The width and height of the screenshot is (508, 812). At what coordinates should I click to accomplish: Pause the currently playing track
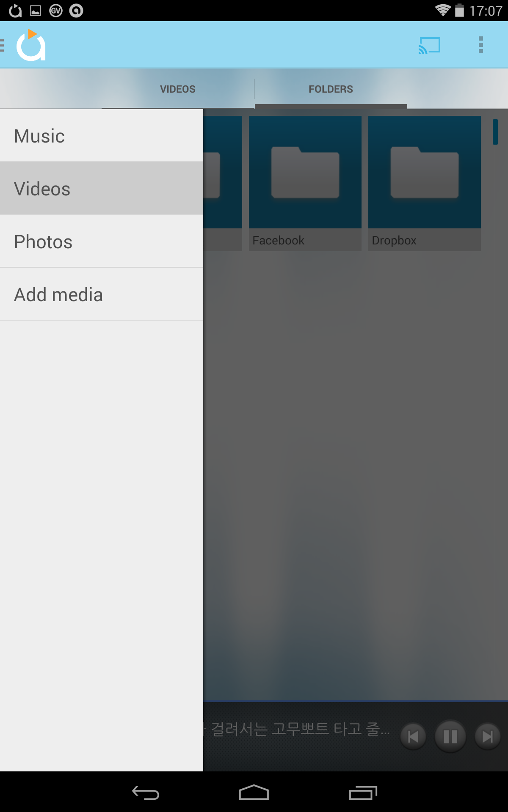[450, 737]
